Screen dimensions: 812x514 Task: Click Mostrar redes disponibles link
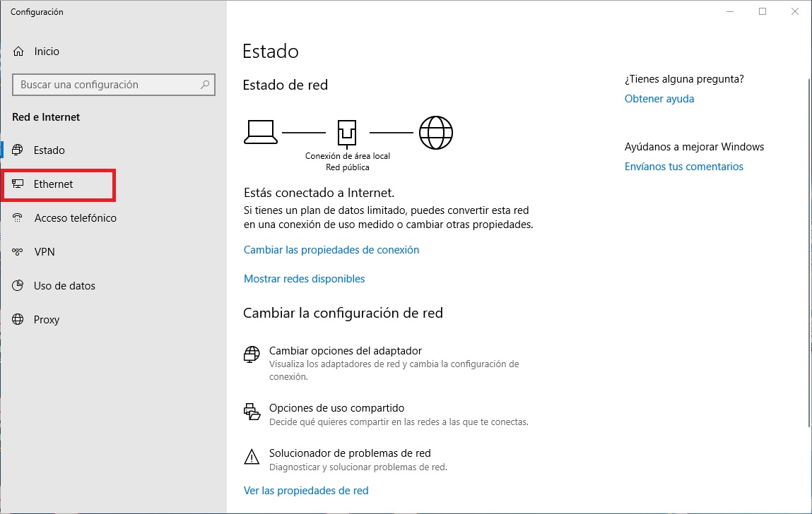304,278
